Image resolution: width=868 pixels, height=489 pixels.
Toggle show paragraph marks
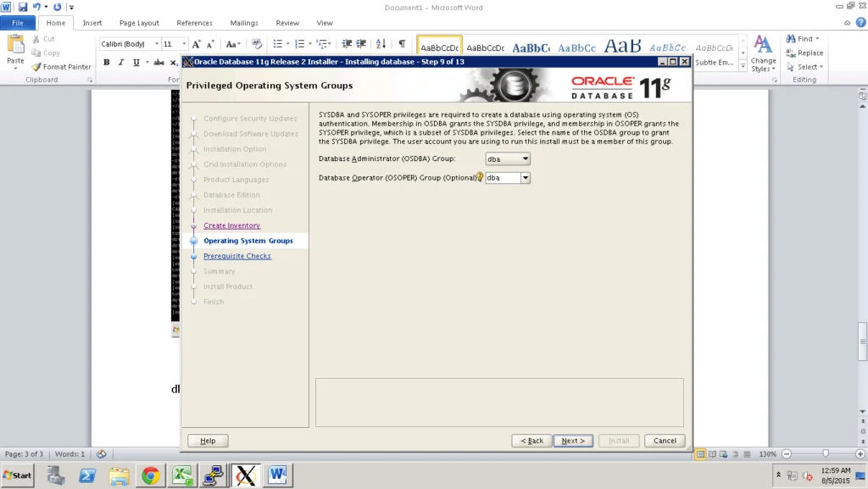point(402,44)
